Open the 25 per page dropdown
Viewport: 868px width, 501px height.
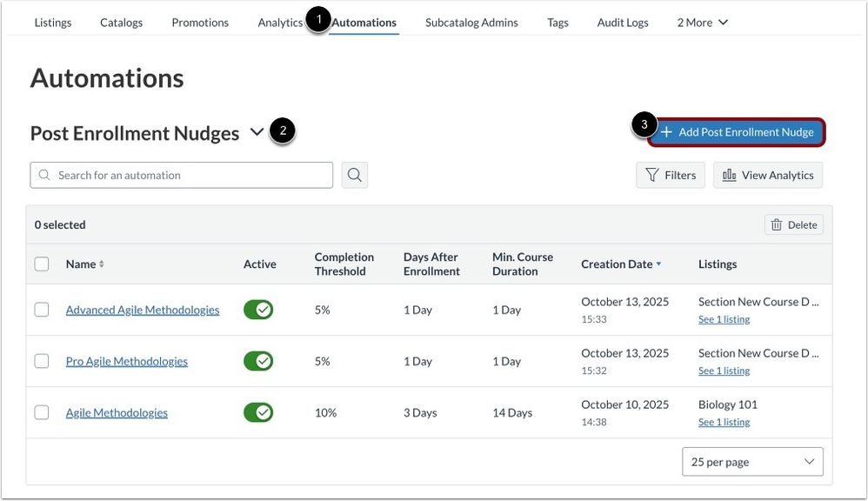point(751,461)
